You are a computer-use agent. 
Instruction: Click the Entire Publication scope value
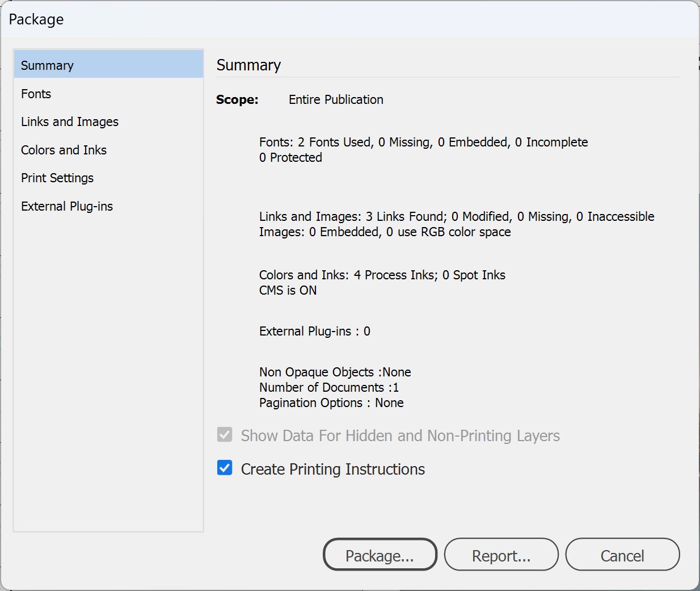(336, 100)
